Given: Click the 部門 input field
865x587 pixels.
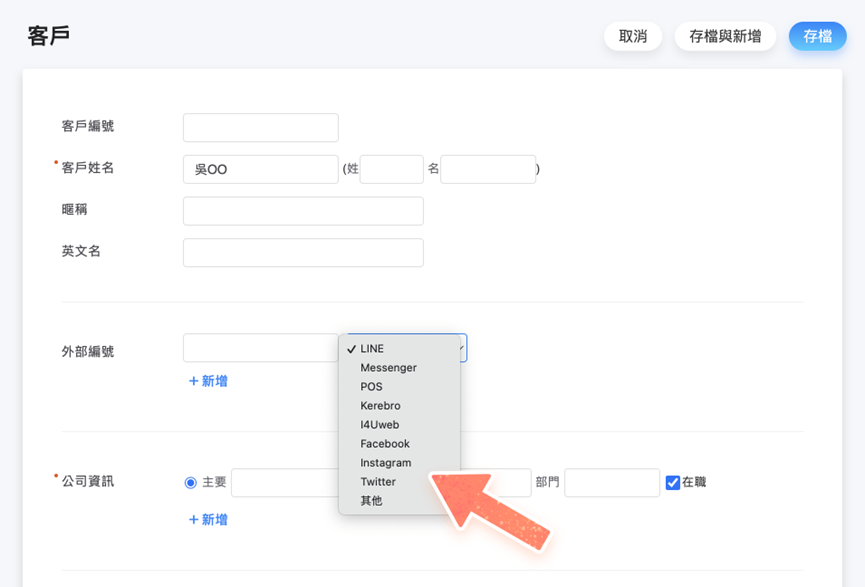Looking at the screenshot, I should pos(611,483).
